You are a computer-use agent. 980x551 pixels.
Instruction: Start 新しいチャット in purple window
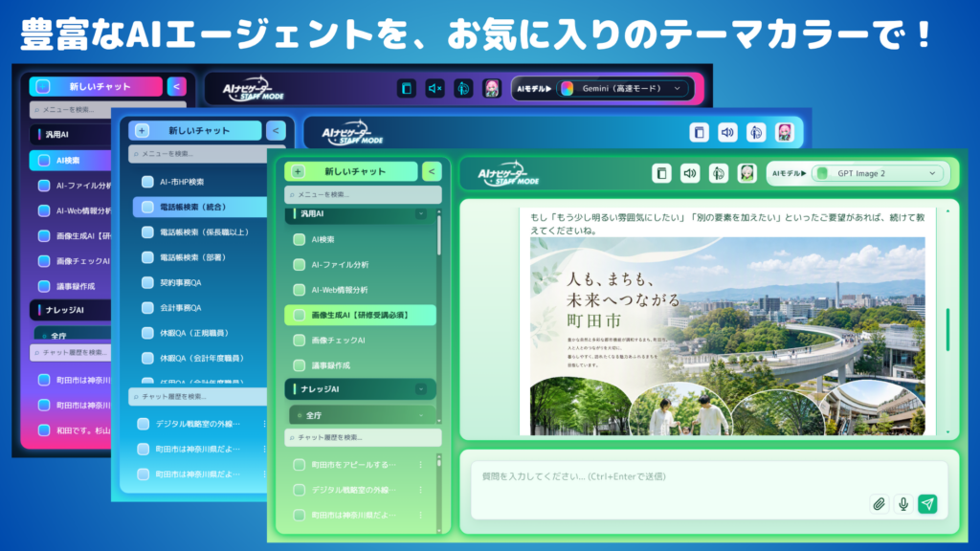click(x=96, y=86)
